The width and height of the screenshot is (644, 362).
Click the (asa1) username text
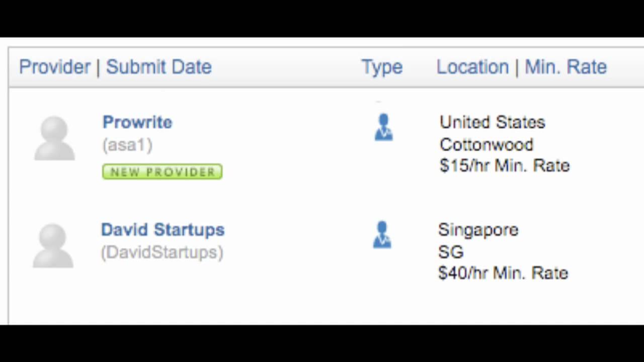(127, 145)
